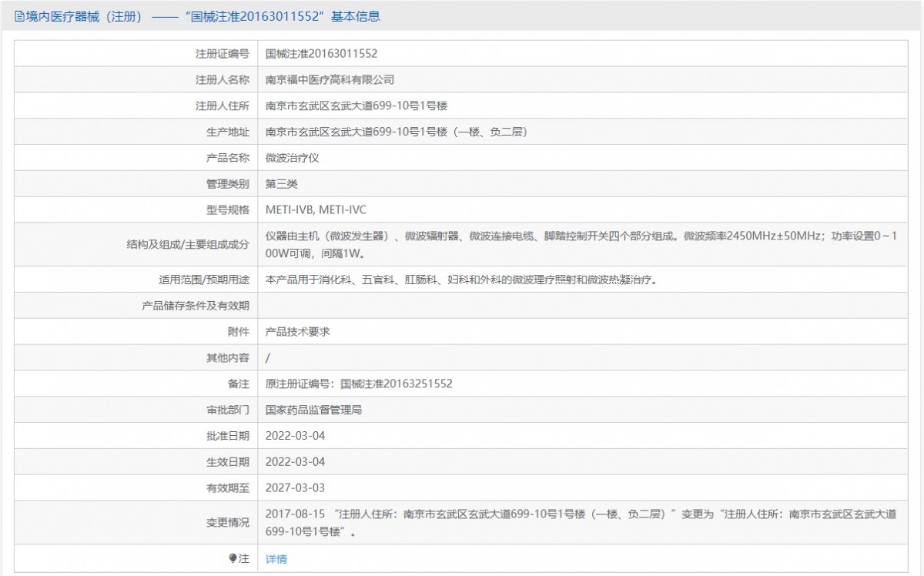Select the original registration number in the 备注 row
Image resolution: width=924 pixels, height=576 pixels.
click(358, 383)
